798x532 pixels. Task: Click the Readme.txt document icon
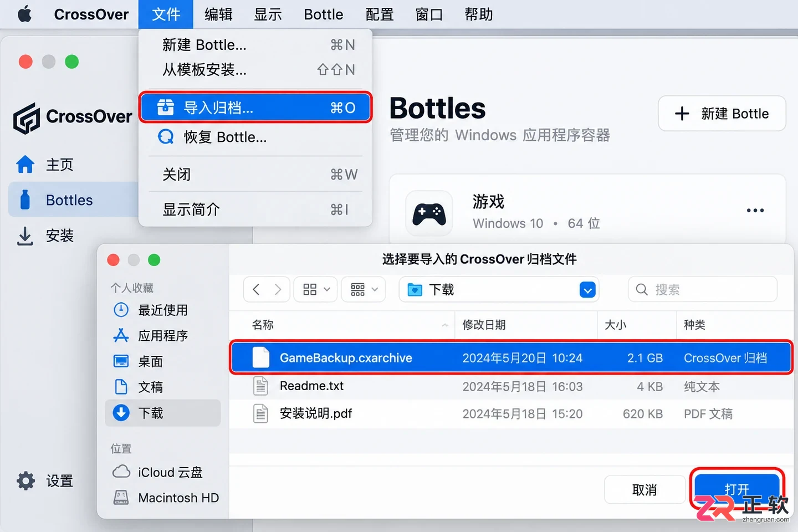pyautogui.click(x=260, y=386)
